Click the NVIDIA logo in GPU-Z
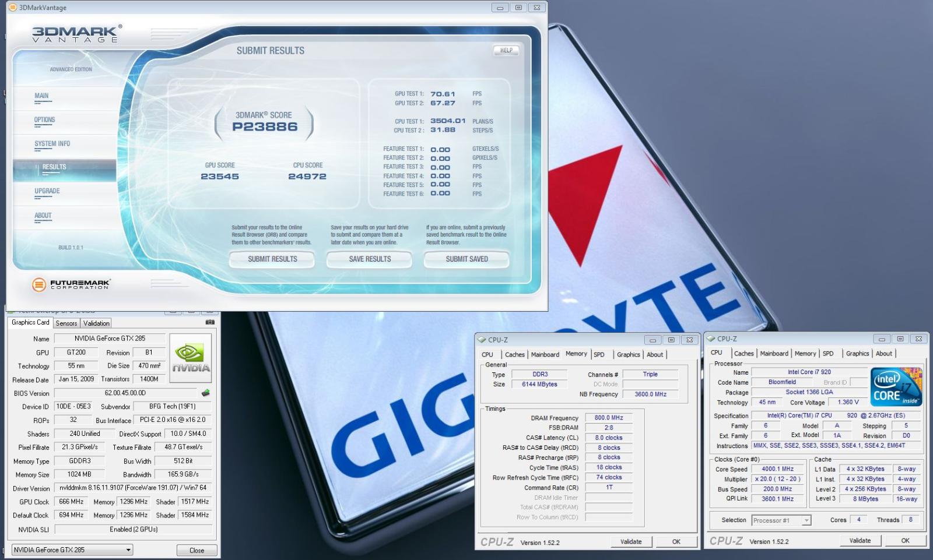Screen dimensions: 933x560 click(191, 357)
